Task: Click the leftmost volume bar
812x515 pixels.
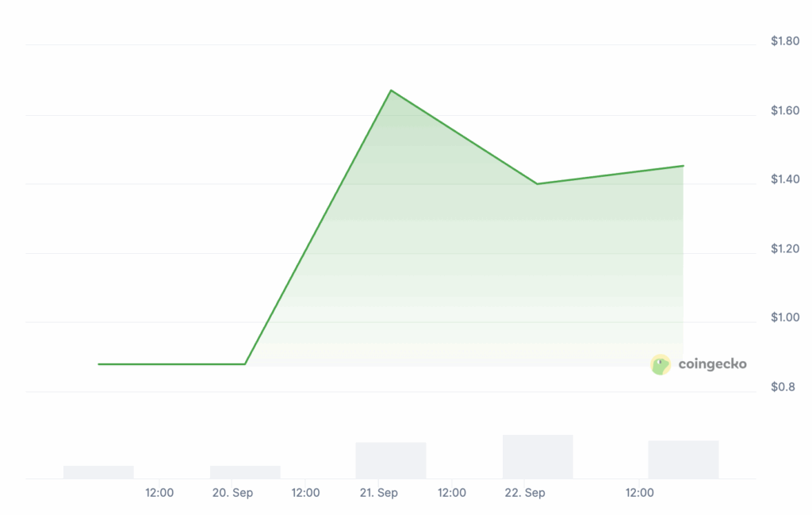Action: (x=98, y=472)
